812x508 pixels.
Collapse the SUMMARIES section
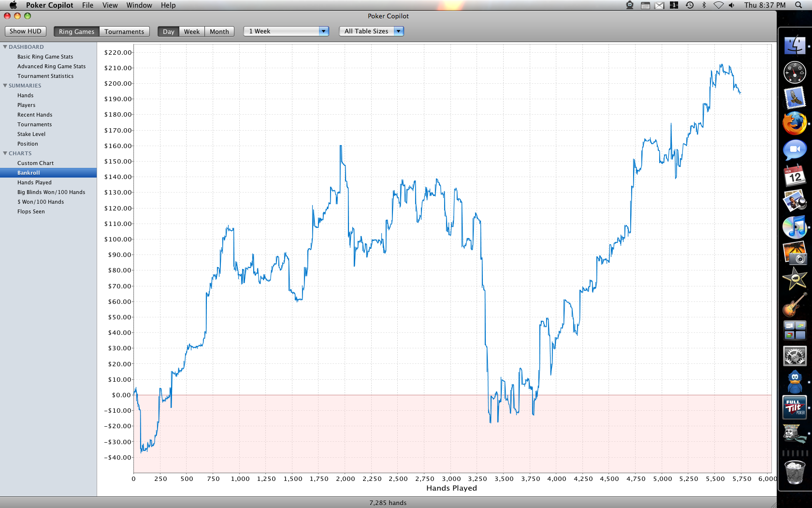tap(5, 86)
